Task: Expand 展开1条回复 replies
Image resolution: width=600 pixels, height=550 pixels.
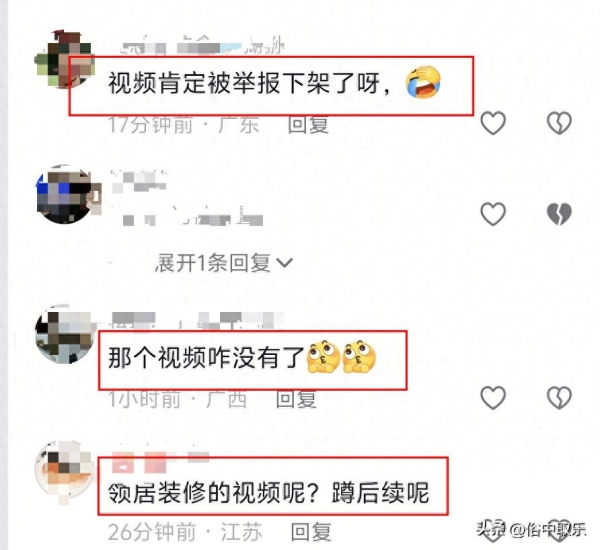Action: point(224,263)
